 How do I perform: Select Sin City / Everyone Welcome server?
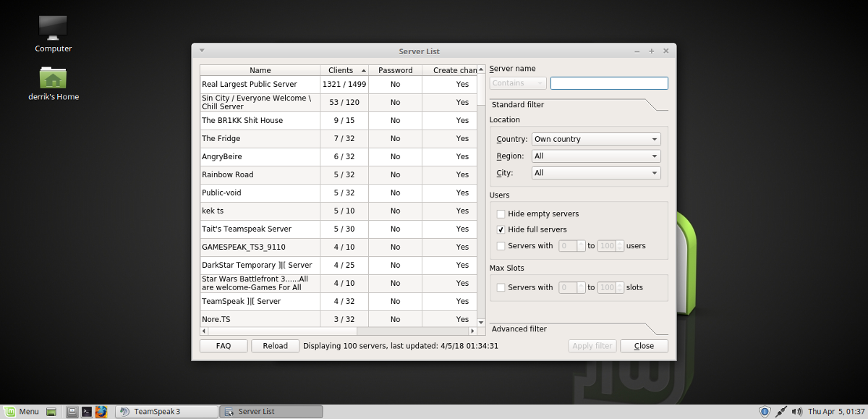click(x=339, y=103)
